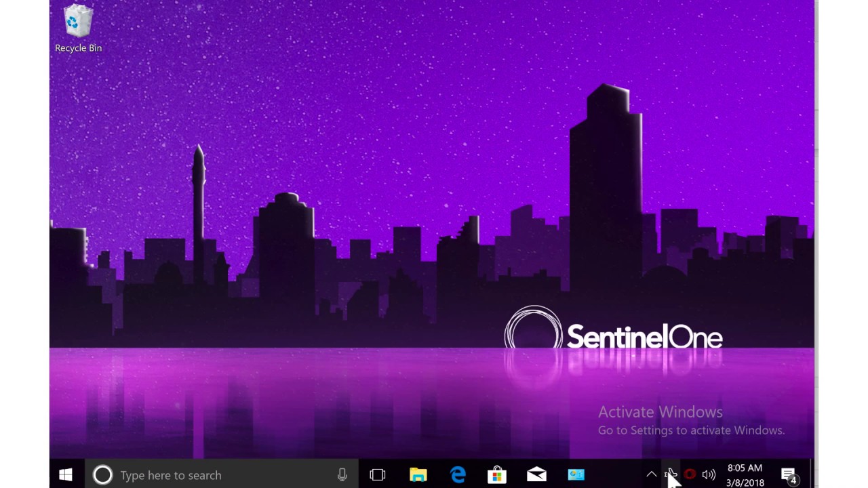
Task: Open the Recycle Bin desktop icon
Action: [78, 28]
